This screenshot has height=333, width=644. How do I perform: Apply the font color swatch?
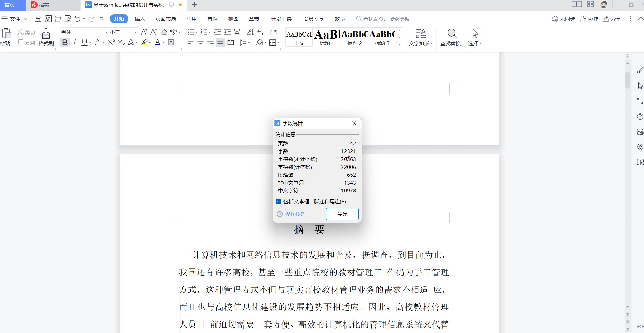point(157,42)
